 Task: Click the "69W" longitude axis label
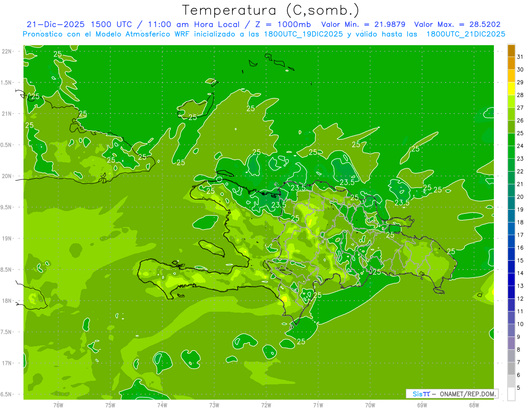click(422, 405)
